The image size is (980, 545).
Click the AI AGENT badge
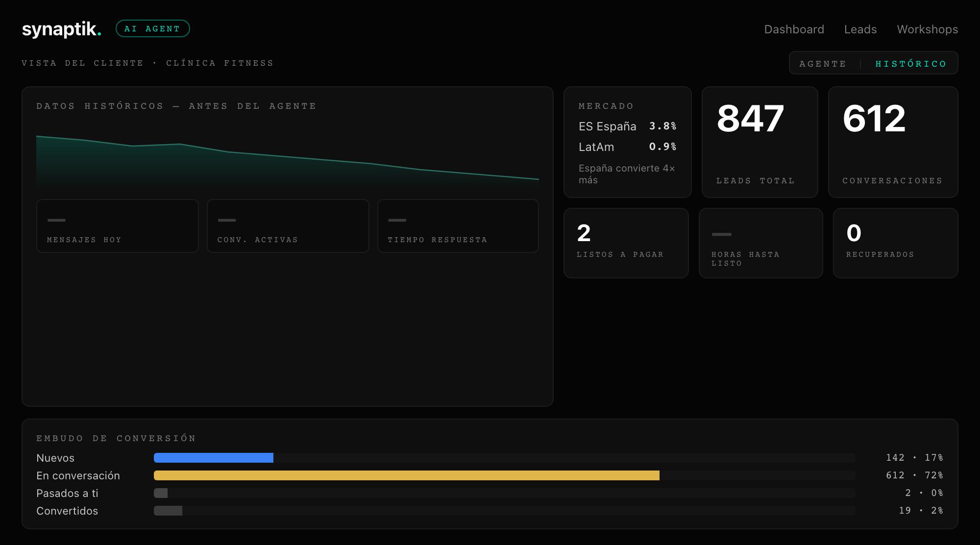(152, 28)
